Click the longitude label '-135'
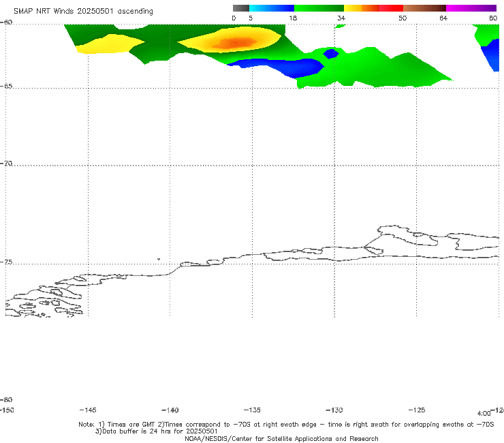Viewport: 504px width, 443px height. coord(252,410)
